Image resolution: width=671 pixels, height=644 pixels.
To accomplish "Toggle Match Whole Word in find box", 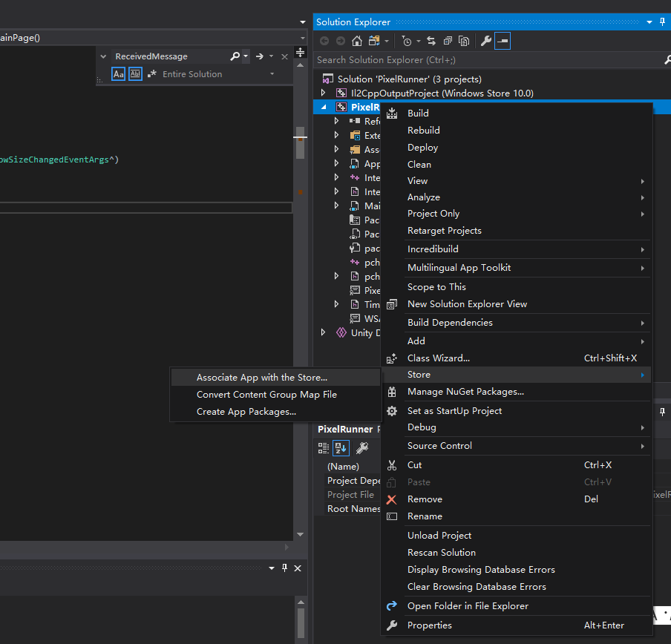I will pyautogui.click(x=135, y=74).
